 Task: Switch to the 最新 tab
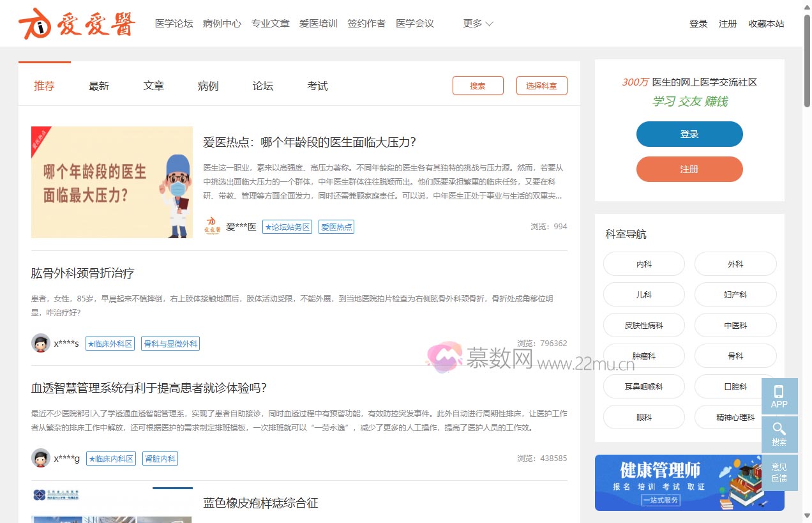99,85
